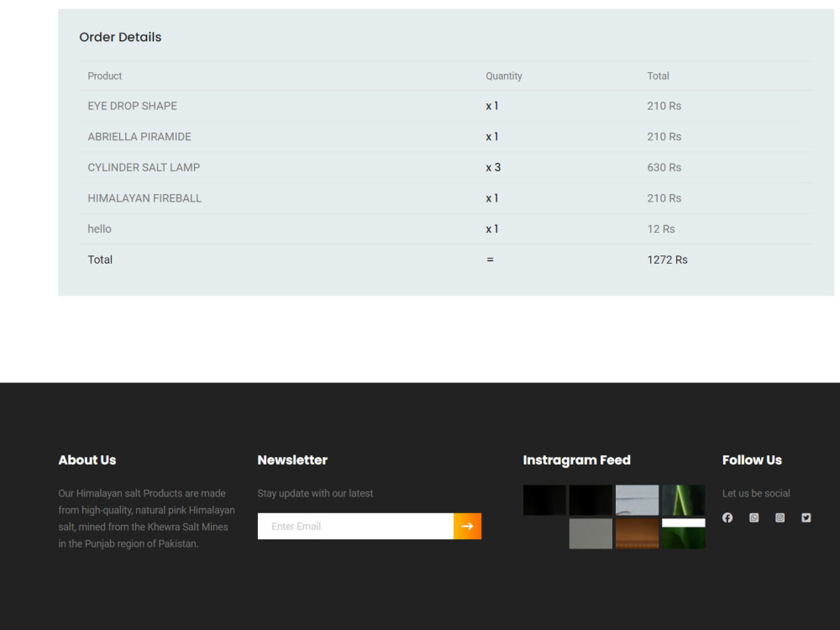Open dark green thumbnail with white strip

[x=684, y=533]
